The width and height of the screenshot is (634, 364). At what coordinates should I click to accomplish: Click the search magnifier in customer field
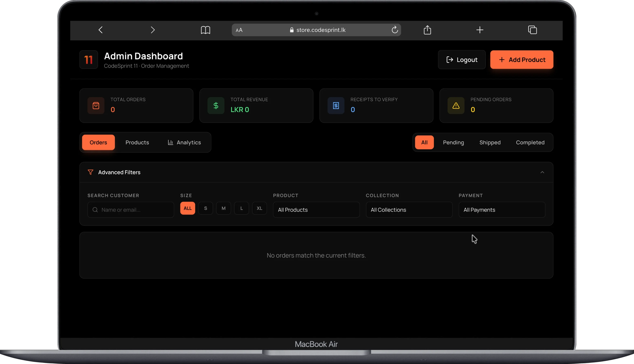coord(95,210)
